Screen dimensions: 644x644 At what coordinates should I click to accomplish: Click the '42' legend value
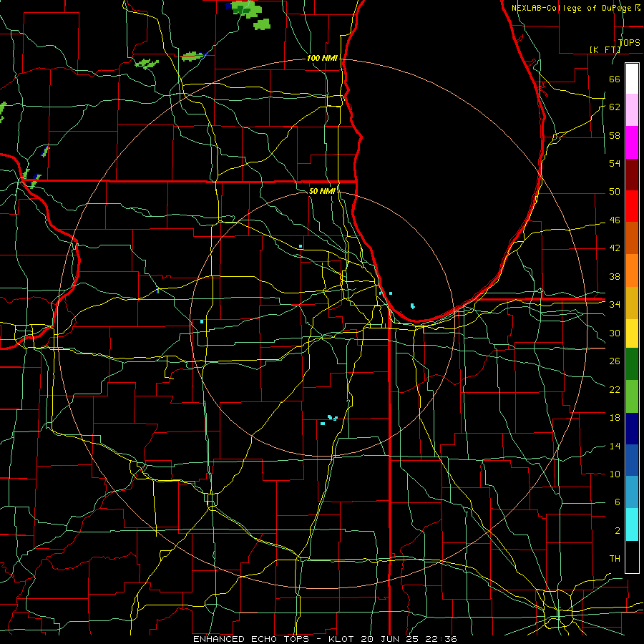click(615, 248)
